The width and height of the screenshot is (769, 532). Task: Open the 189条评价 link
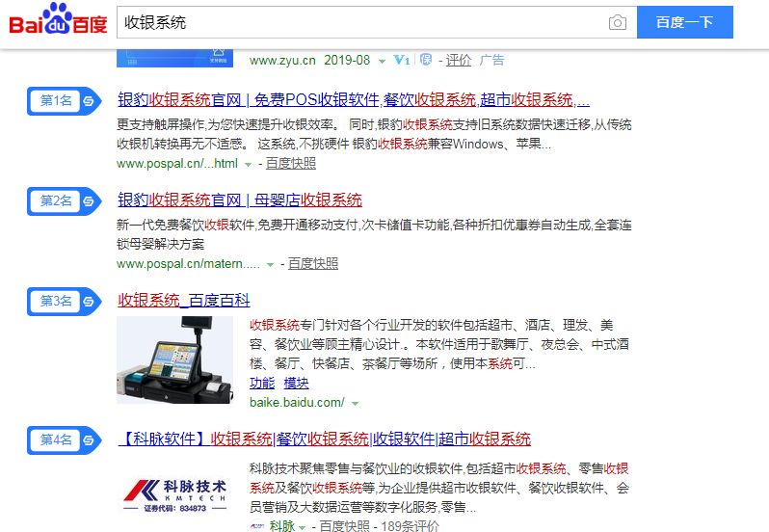(410, 526)
